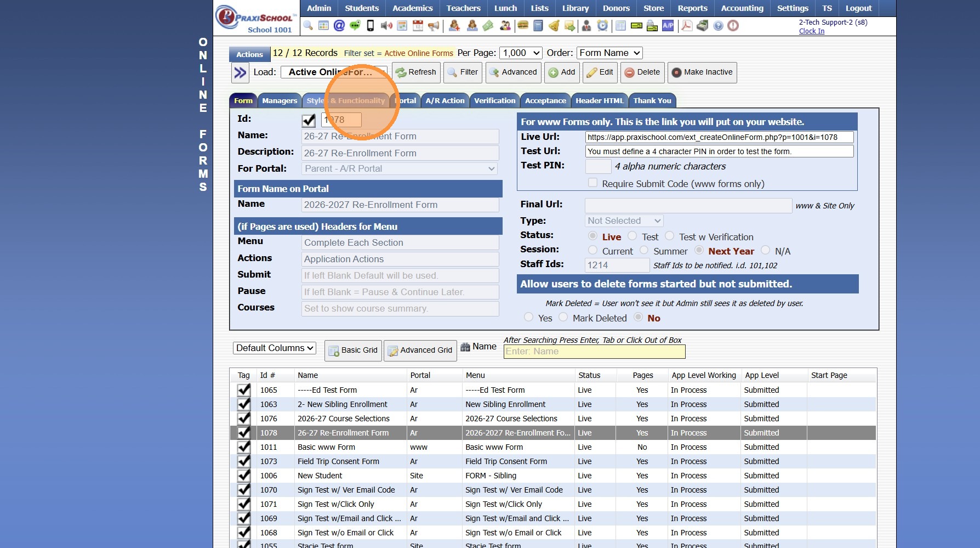Click the red exclamation alert icon
The image size is (980, 548).
pyautogui.click(x=733, y=25)
